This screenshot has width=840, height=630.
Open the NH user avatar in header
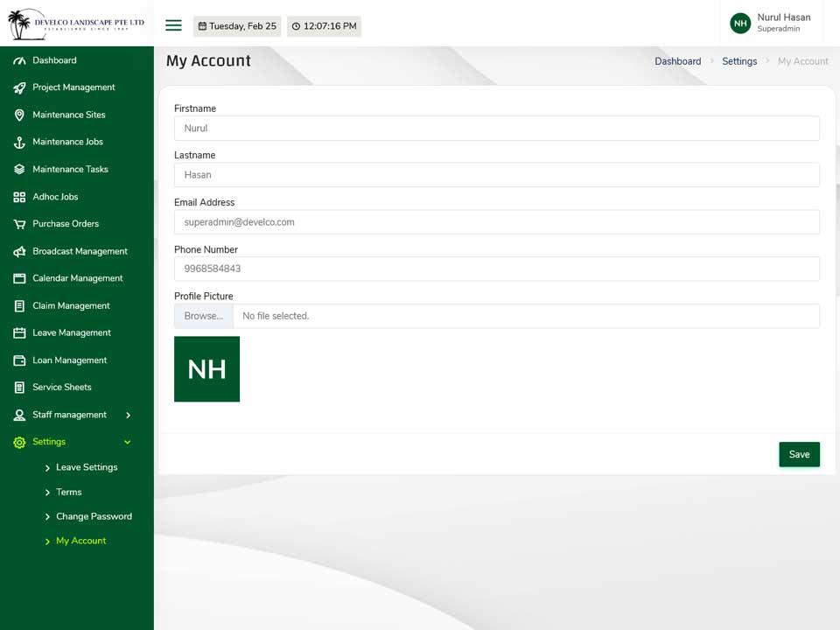pyautogui.click(x=740, y=23)
